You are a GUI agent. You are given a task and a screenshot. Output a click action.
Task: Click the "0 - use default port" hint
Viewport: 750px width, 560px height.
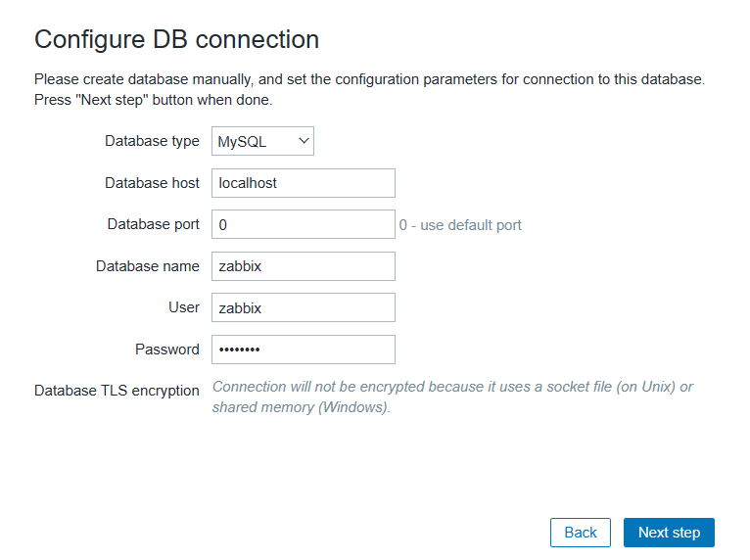click(460, 225)
